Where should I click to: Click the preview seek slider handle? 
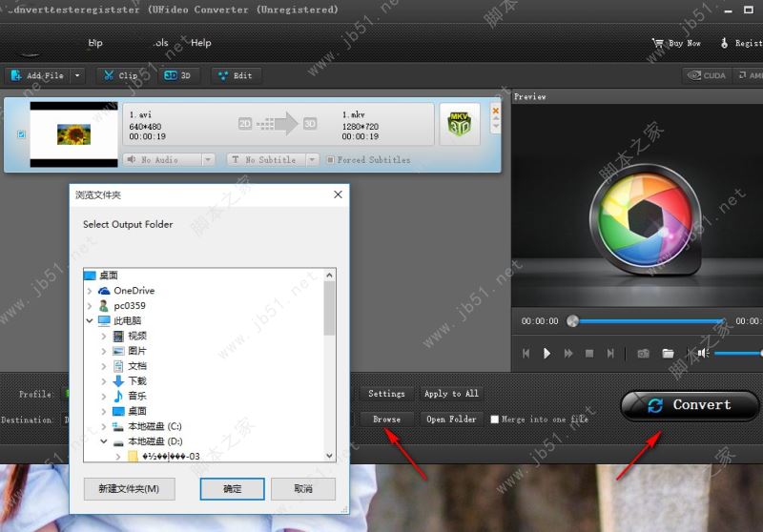(573, 321)
